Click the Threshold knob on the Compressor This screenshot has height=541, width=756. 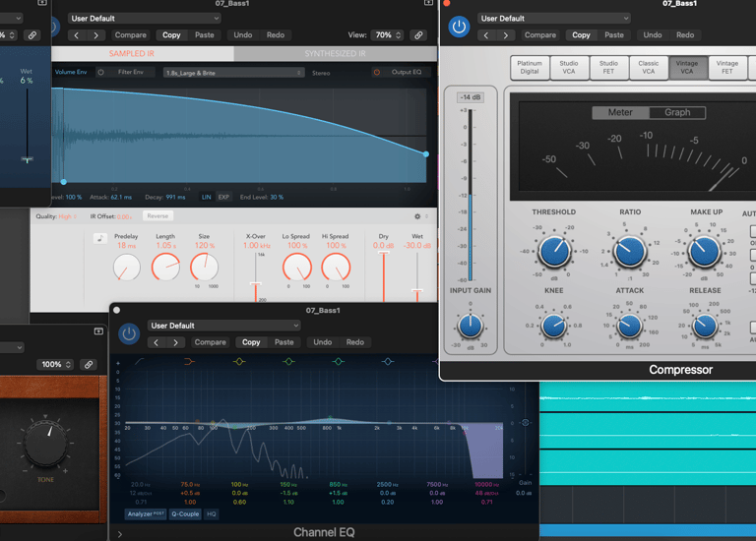(554, 252)
